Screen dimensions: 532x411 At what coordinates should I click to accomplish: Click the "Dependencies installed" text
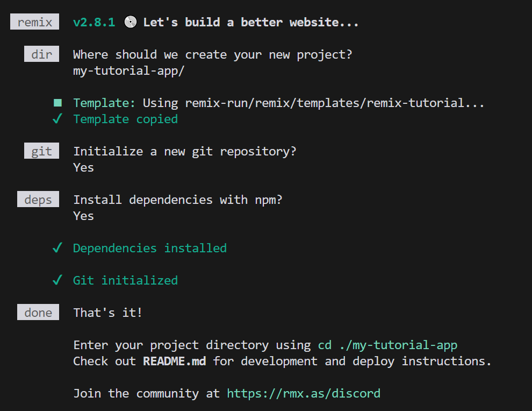150,249
